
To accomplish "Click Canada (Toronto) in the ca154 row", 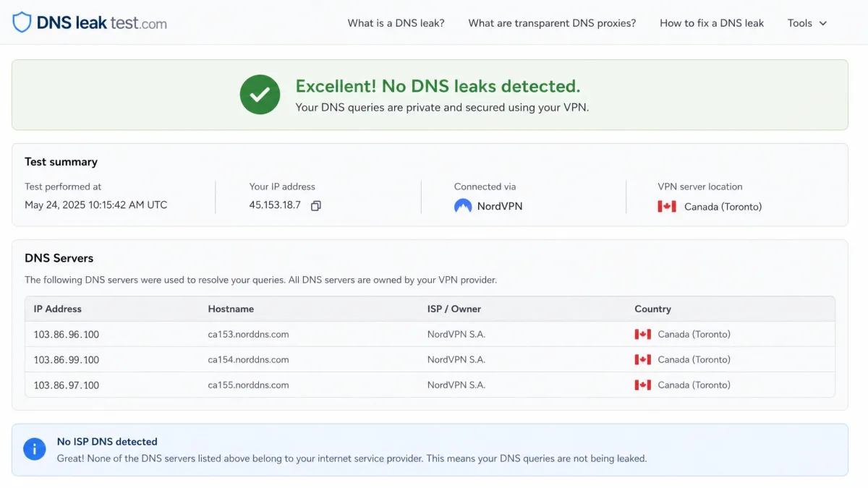I will coord(694,360).
